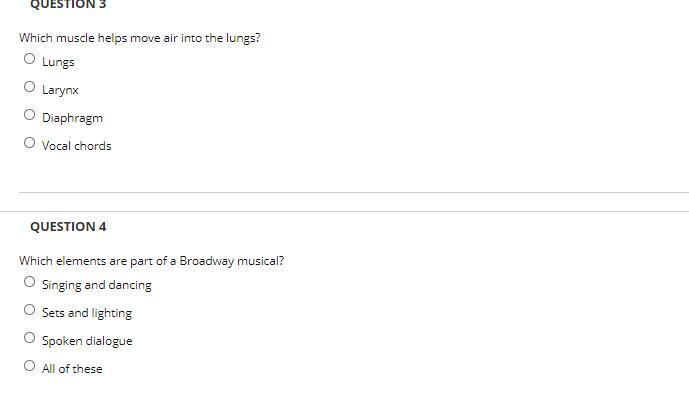Click the Lungs answer label text
Screen dimensions: 689x407
tap(58, 62)
